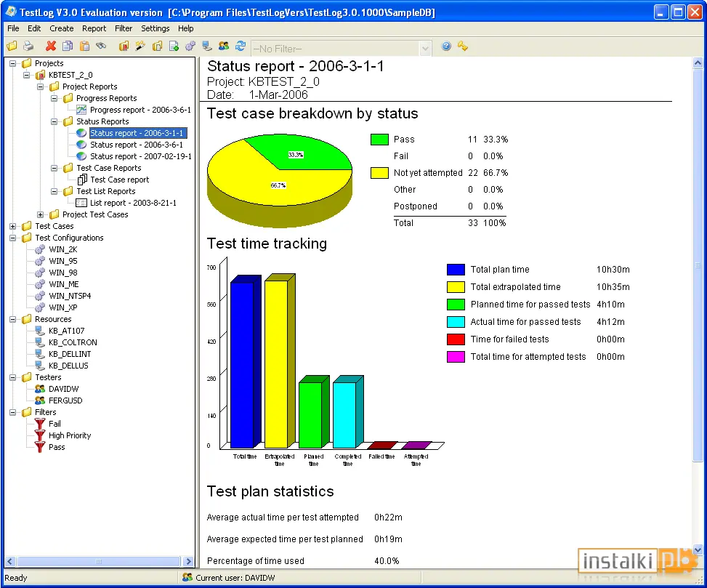Click the tree panel horizontal scrollbar right arrow
707x588 pixels.
click(x=189, y=561)
